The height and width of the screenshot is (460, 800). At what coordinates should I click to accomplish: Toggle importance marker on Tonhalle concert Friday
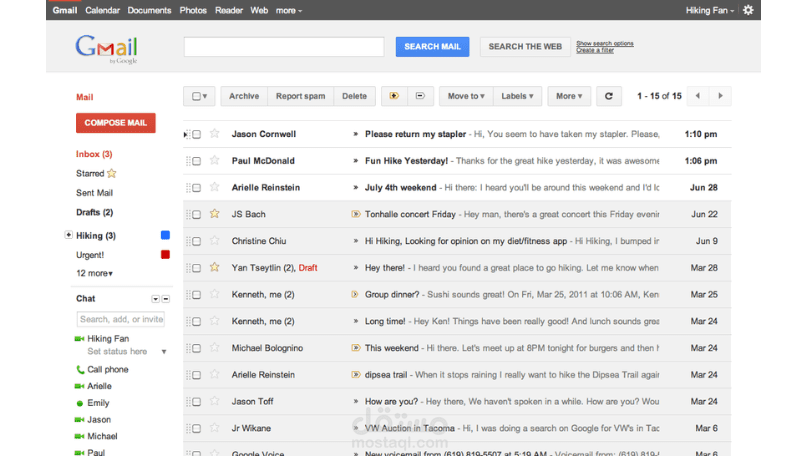[x=356, y=214]
